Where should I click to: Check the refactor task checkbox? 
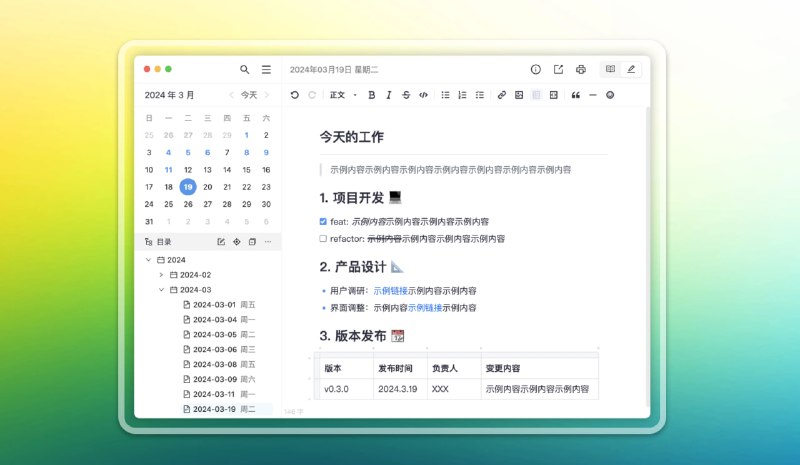[323, 239]
